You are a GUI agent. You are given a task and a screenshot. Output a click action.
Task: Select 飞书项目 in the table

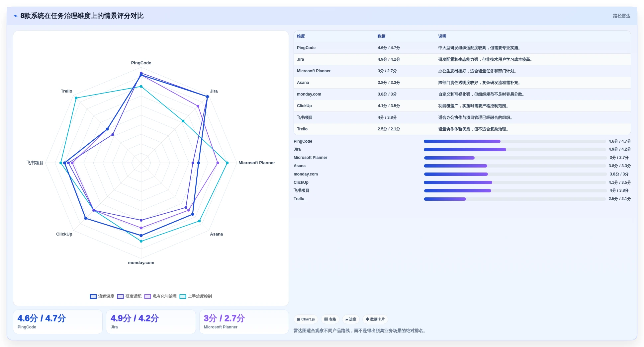click(x=305, y=117)
